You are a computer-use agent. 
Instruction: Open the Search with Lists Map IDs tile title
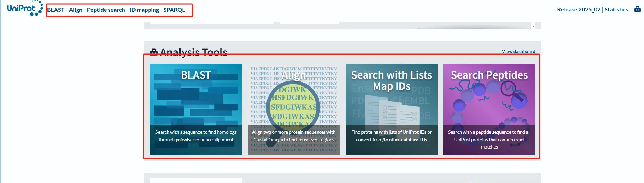(391, 80)
